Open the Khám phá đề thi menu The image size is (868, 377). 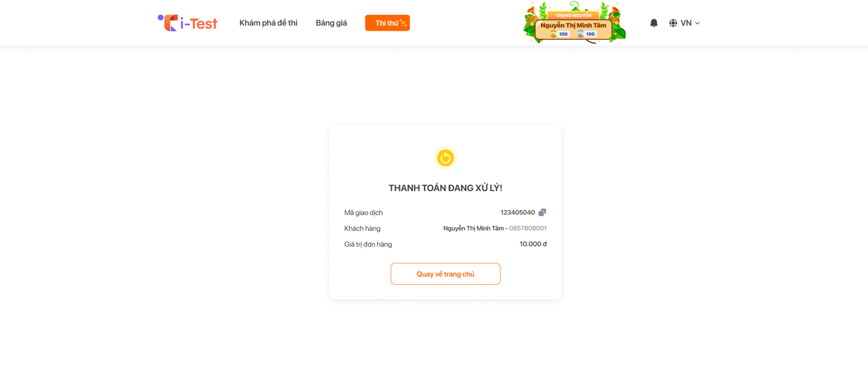click(x=268, y=23)
